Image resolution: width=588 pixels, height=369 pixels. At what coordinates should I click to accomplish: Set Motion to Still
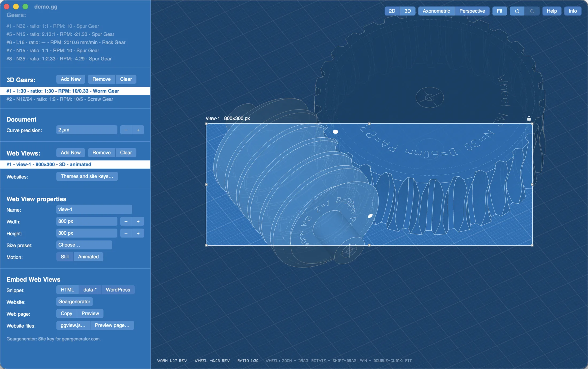pos(65,257)
